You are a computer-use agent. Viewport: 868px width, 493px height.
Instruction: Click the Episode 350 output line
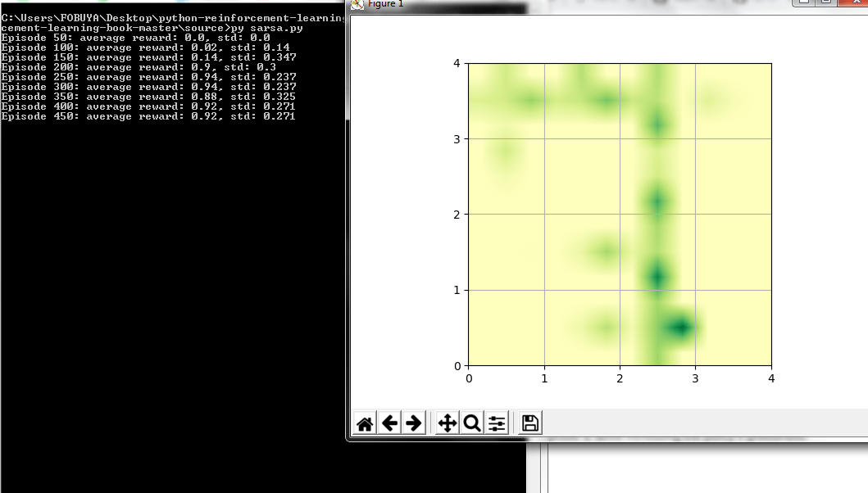point(148,97)
